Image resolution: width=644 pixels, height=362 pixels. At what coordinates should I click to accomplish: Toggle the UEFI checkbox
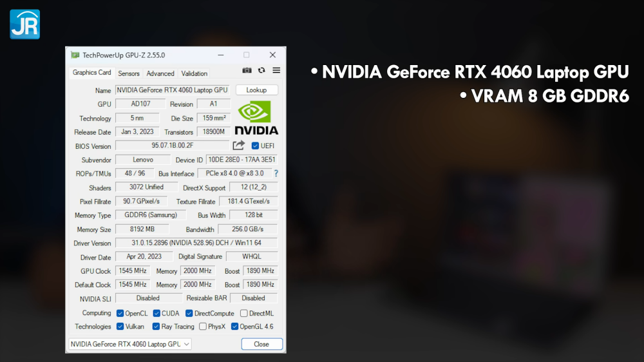click(x=255, y=146)
